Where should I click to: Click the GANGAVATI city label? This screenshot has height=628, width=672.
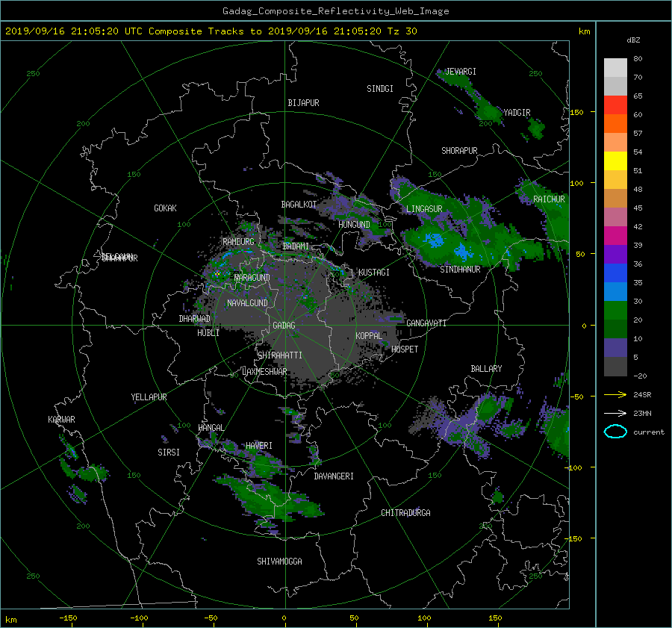[x=426, y=323]
